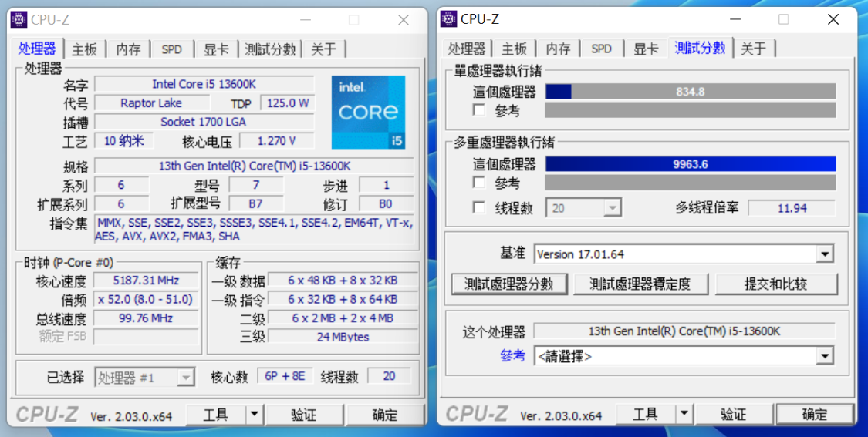
Task: Click multiplier value x 52.0 (8.0 - 51.0)
Action: tap(146, 299)
